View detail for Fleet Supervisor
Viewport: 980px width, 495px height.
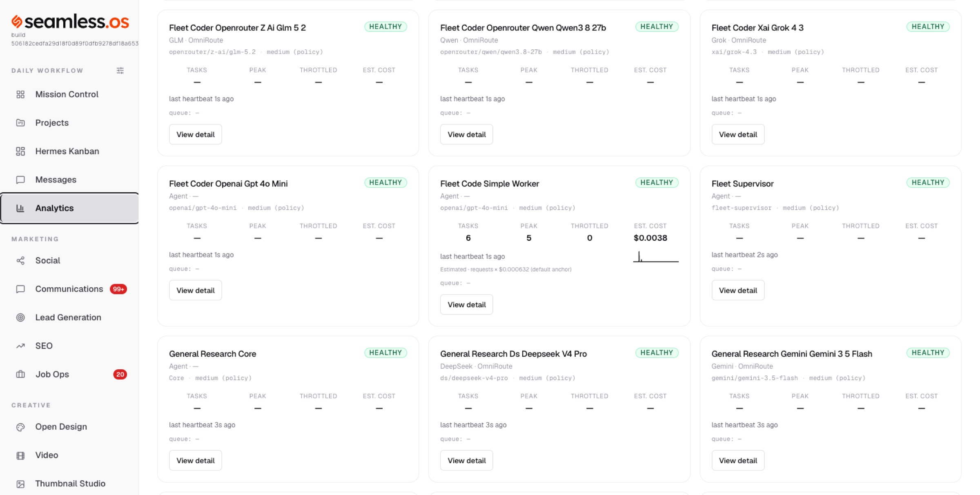coord(738,290)
